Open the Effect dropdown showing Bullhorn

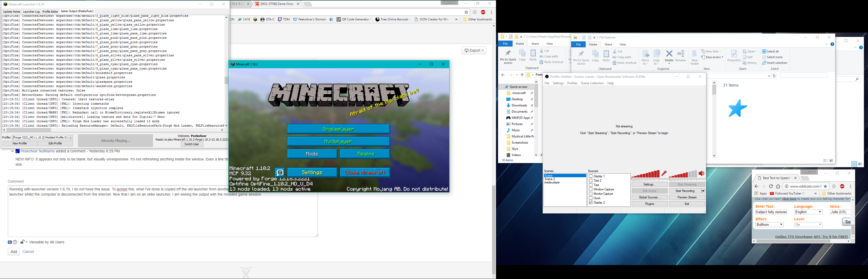pyautogui.click(x=769, y=225)
